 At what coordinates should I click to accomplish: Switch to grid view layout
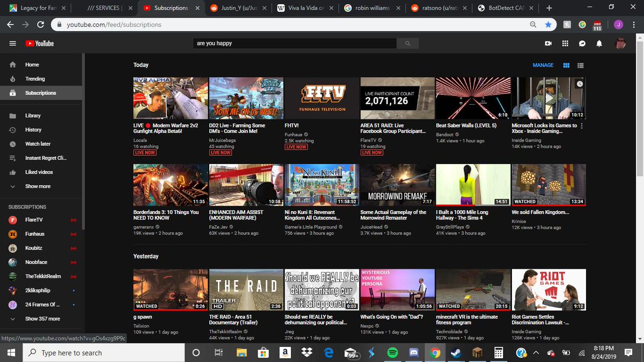click(566, 65)
